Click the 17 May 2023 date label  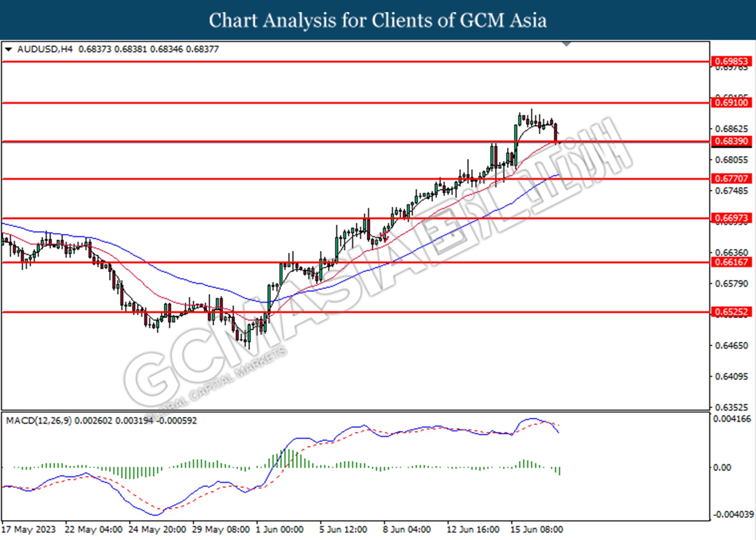coord(29,529)
